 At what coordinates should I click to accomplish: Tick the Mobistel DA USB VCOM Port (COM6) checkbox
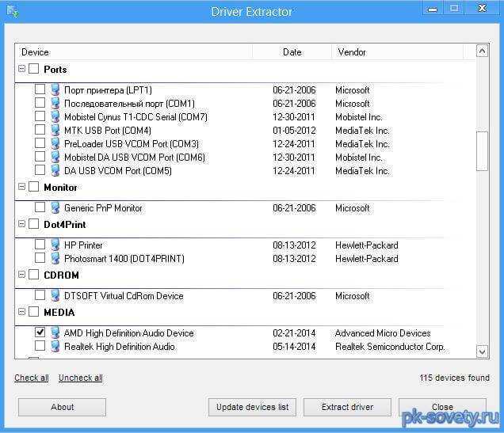pyautogui.click(x=40, y=156)
